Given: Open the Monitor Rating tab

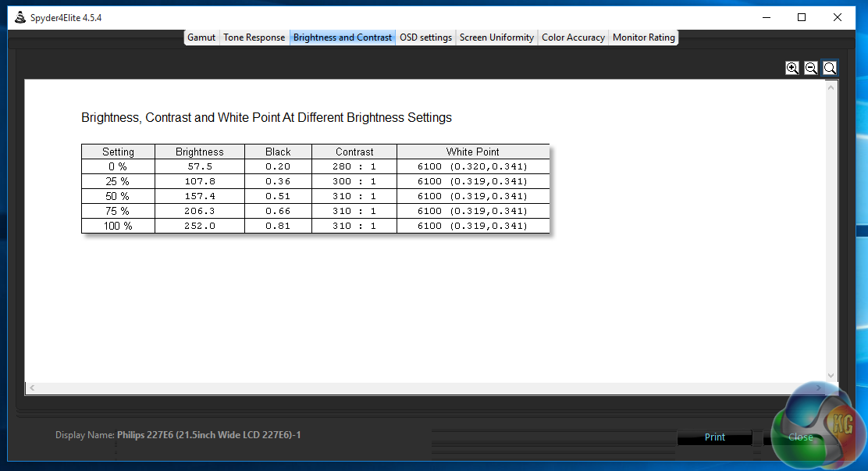Looking at the screenshot, I should [644, 37].
